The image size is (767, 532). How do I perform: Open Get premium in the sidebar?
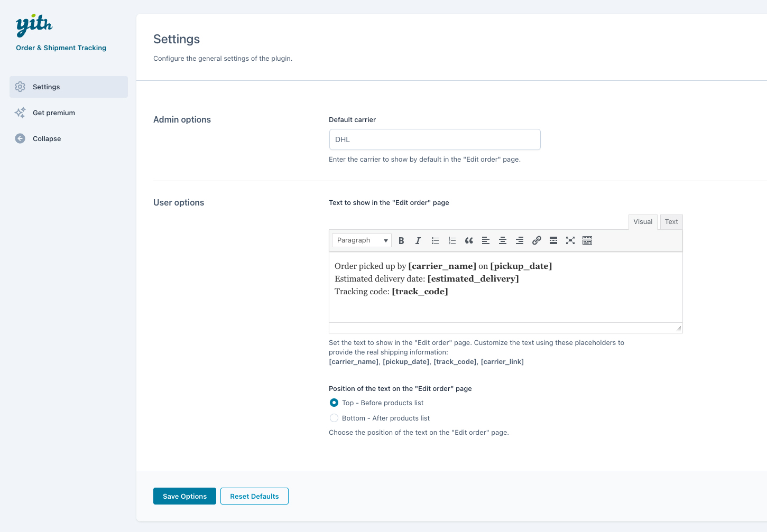53,113
